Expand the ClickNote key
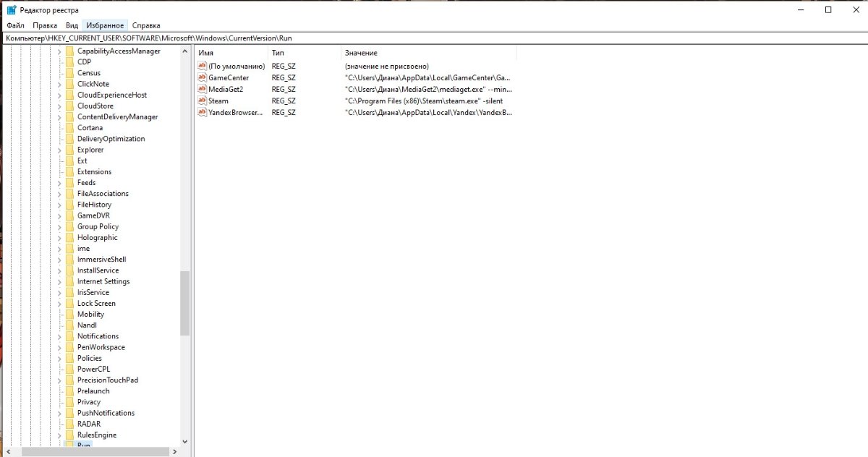Screen dimensions: 868x457 point(59,84)
